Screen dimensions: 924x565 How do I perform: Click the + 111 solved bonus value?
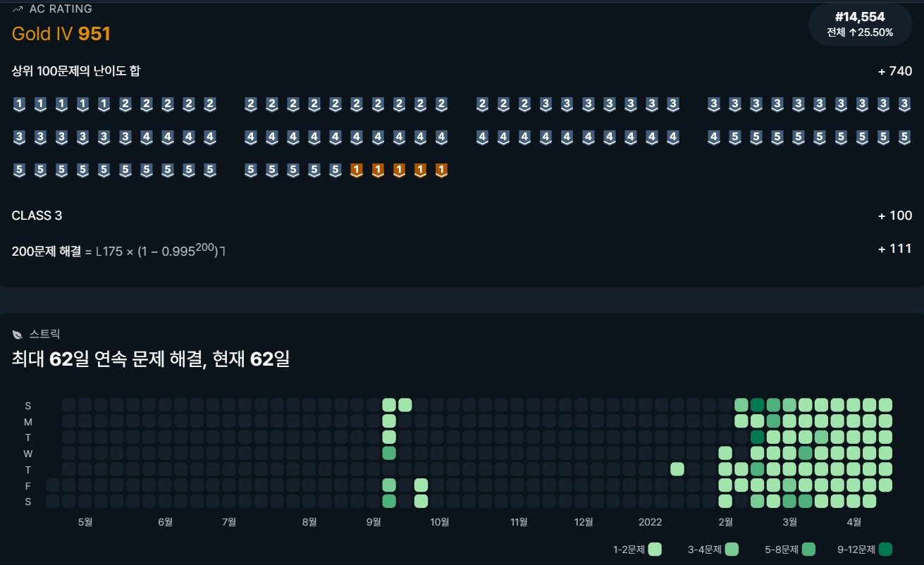pos(895,249)
